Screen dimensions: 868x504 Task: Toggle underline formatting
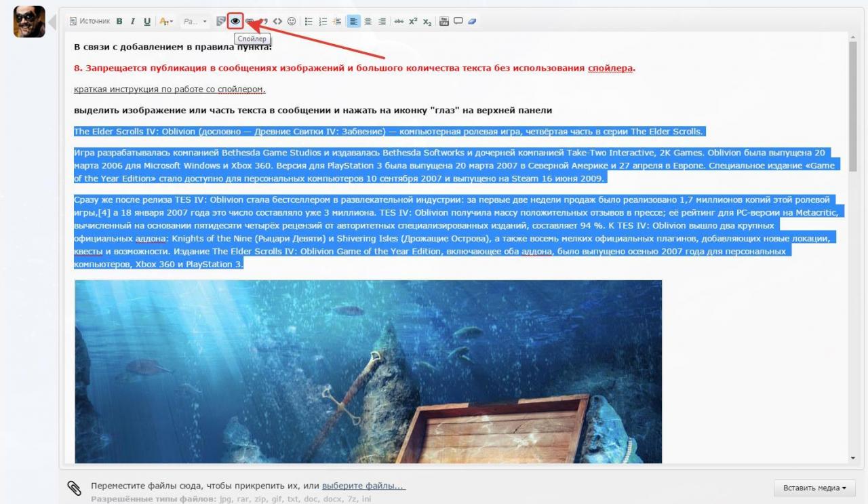146,21
